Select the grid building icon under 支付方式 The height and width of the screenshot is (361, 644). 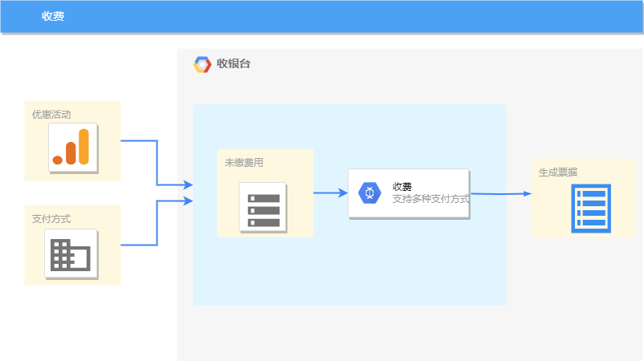tap(71, 254)
